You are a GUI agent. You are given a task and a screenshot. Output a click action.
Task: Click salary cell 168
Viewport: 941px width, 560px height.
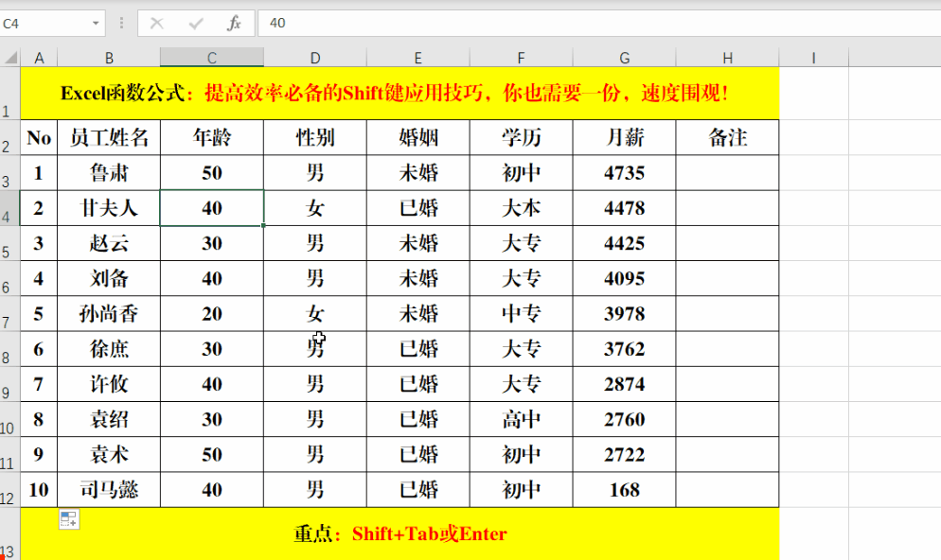pyautogui.click(x=625, y=490)
